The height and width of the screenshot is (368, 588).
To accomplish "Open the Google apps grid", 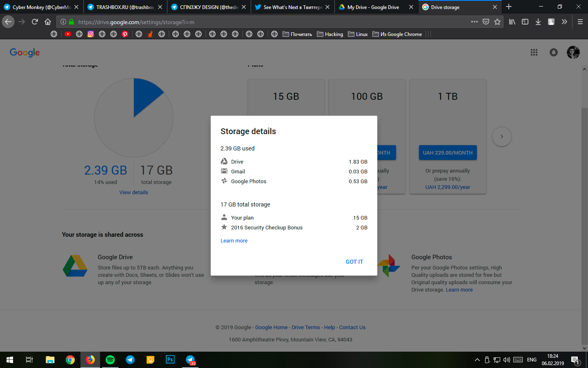I will pyautogui.click(x=534, y=52).
